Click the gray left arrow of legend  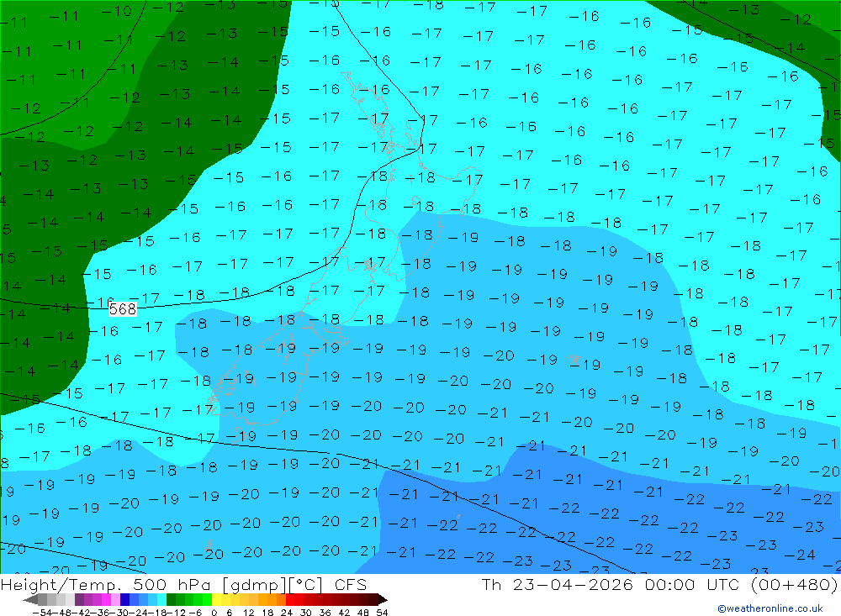[30, 599]
